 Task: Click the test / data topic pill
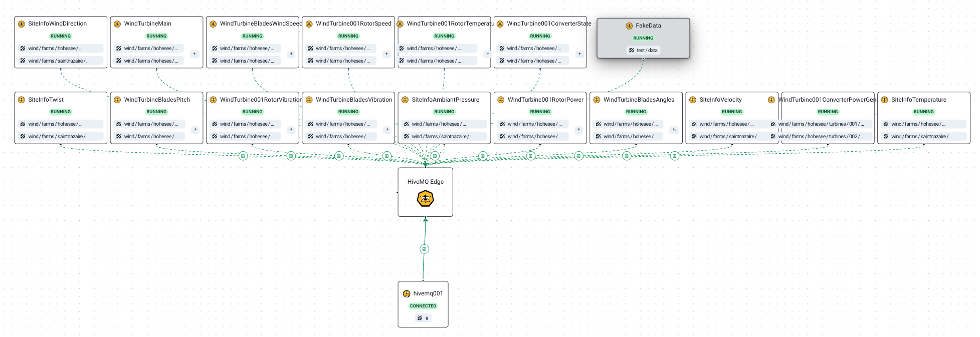643,50
